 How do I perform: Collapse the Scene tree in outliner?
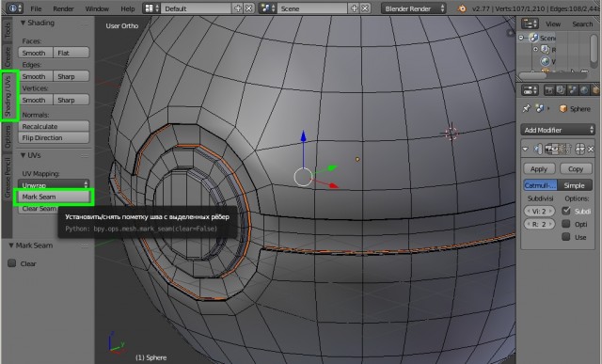coord(521,38)
